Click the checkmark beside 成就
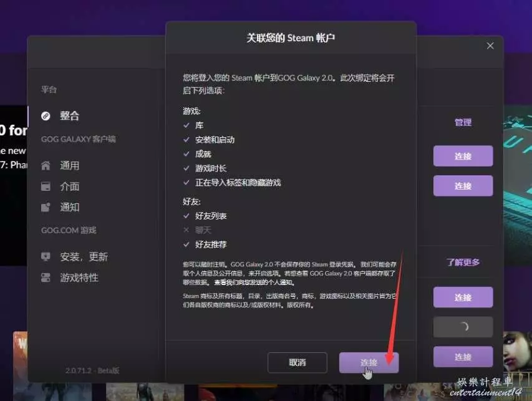Viewport: 532px width, 401px height. [186, 154]
